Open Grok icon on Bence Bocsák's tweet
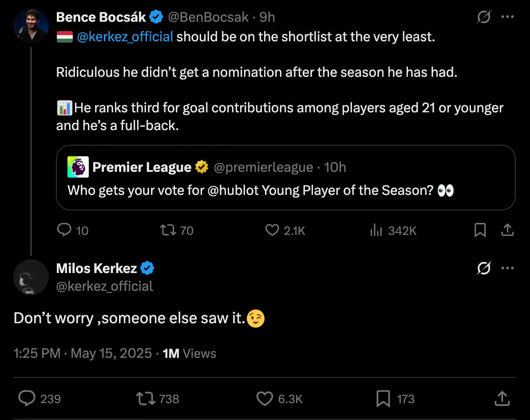Screen dimensions: 530x420 (x=484, y=17)
